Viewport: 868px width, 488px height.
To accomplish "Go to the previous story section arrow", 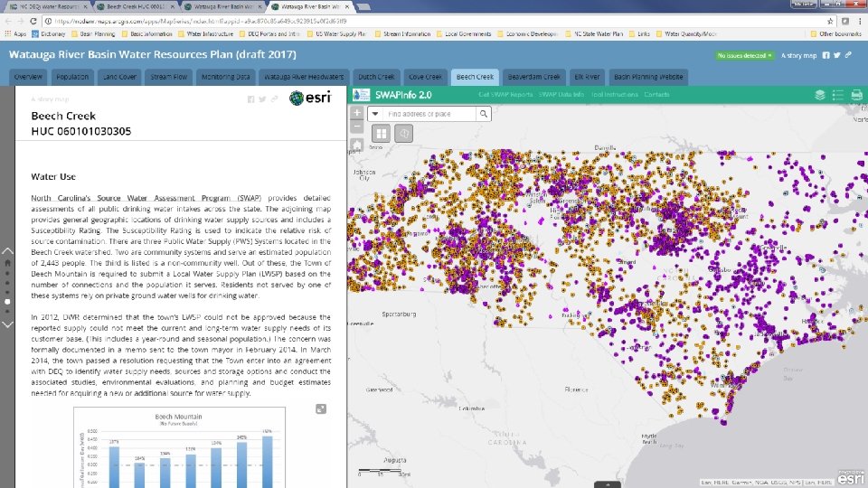I will (8, 250).
